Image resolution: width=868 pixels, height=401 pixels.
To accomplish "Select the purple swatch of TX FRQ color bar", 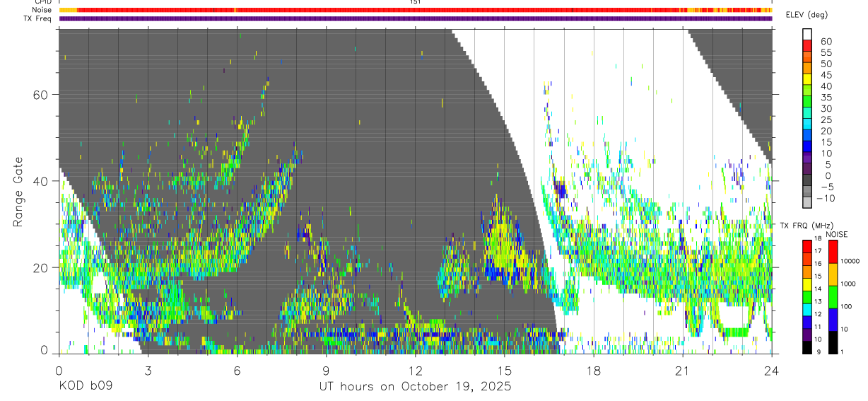I will pos(807,335).
